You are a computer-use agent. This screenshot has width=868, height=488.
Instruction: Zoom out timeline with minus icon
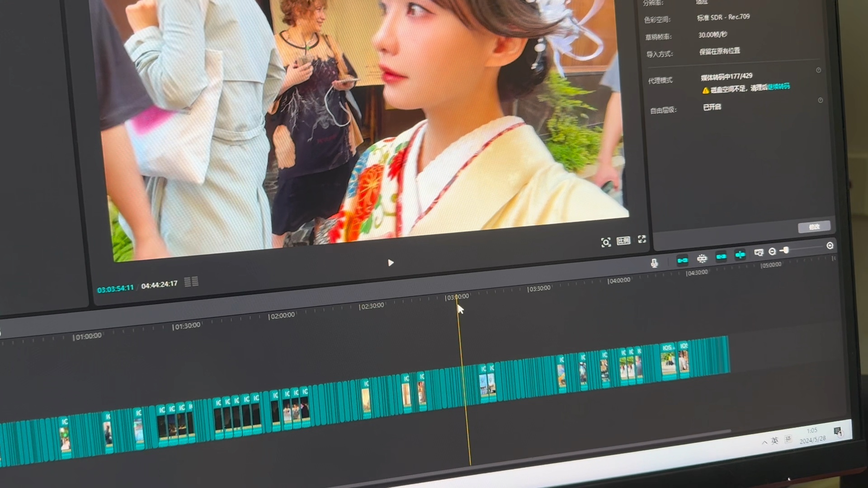772,251
